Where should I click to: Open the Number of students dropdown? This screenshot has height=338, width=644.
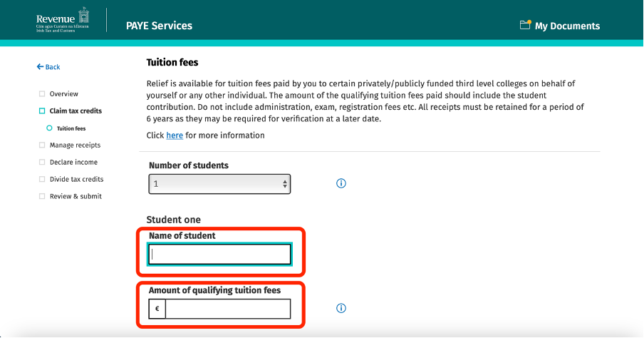tap(219, 184)
